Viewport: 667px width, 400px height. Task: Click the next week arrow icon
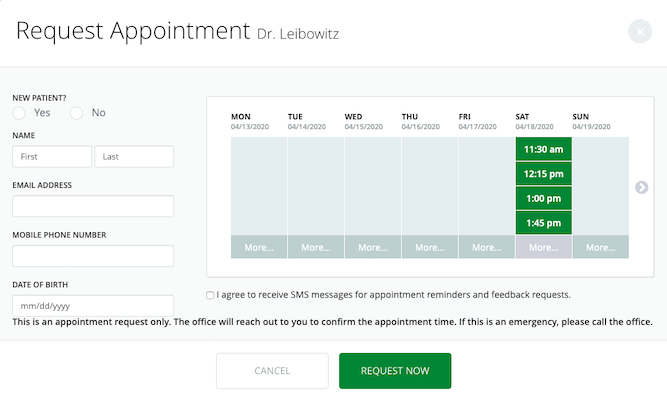[x=641, y=187]
